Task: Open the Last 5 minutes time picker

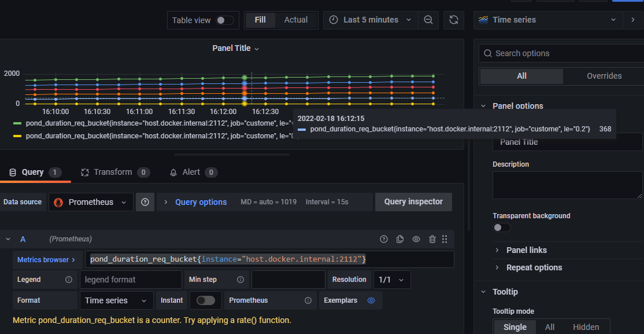Action: pyautogui.click(x=371, y=20)
